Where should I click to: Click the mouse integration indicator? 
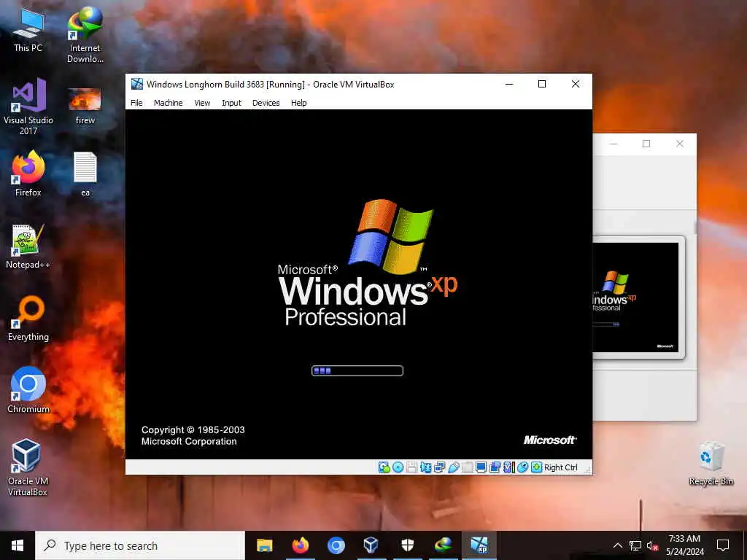pyautogui.click(x=522, y=467)
